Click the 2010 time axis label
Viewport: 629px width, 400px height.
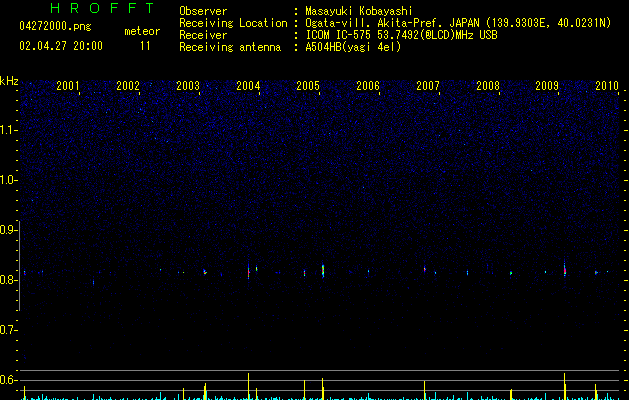click(x=607, y=86)
